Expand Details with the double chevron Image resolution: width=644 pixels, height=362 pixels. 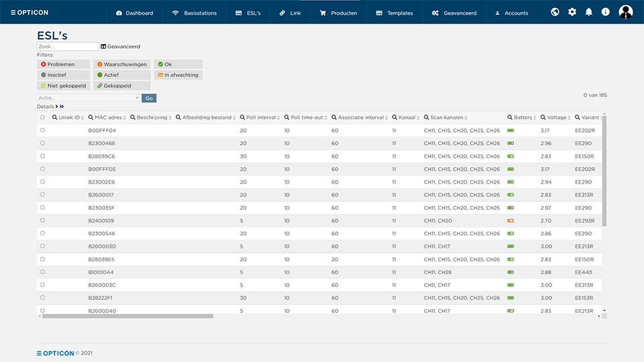click(61, 107)
